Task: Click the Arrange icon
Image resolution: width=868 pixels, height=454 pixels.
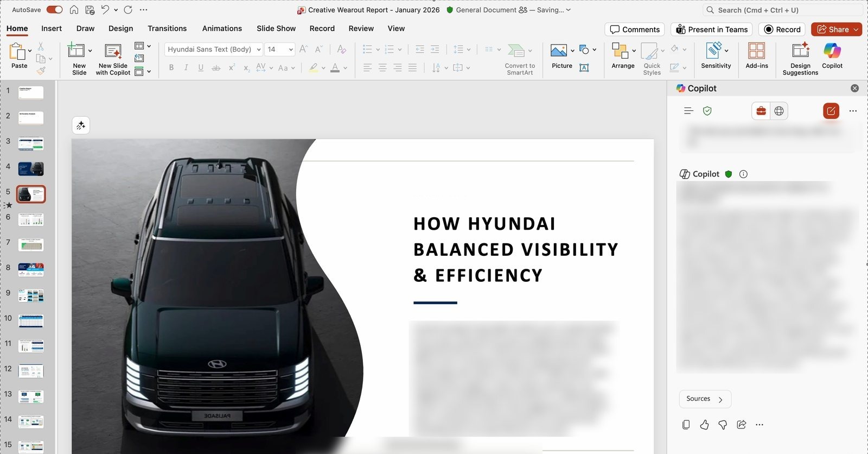Action: (620, 51)
